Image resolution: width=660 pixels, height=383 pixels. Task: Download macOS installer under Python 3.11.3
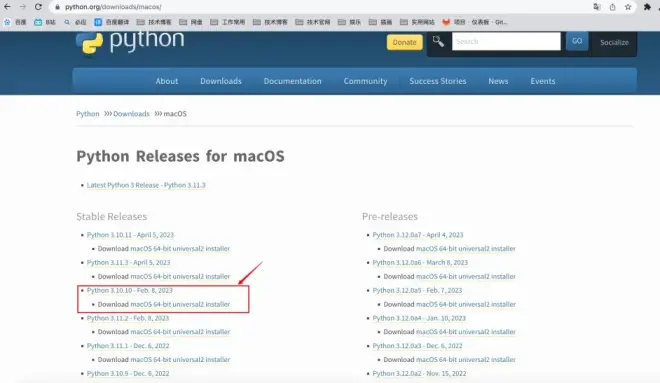point(180,277)
